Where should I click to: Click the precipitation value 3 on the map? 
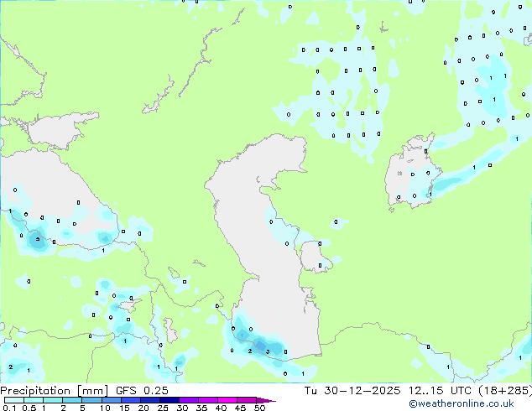click(x=268, y=351)
